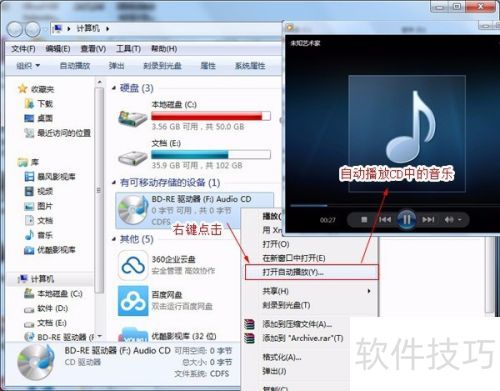Collapse the 其他 (5) group
Screen dimensions: 500x391
114,239
